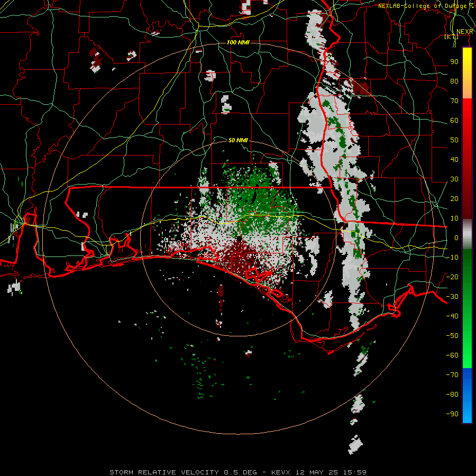Select the positive 30 value on velocity scale
The width and height of the screenshot is (476, 476).
454,179
